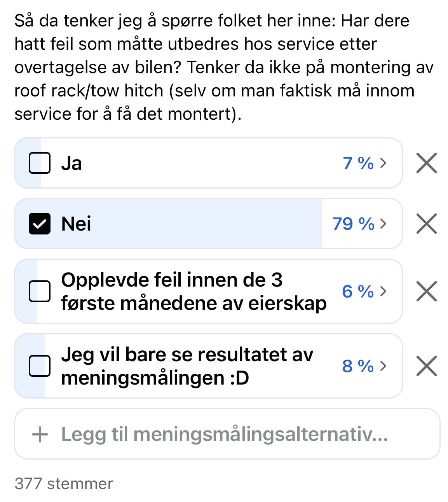Uncheck the 'Nei' poll option checkbox

[x=40, y=224]
